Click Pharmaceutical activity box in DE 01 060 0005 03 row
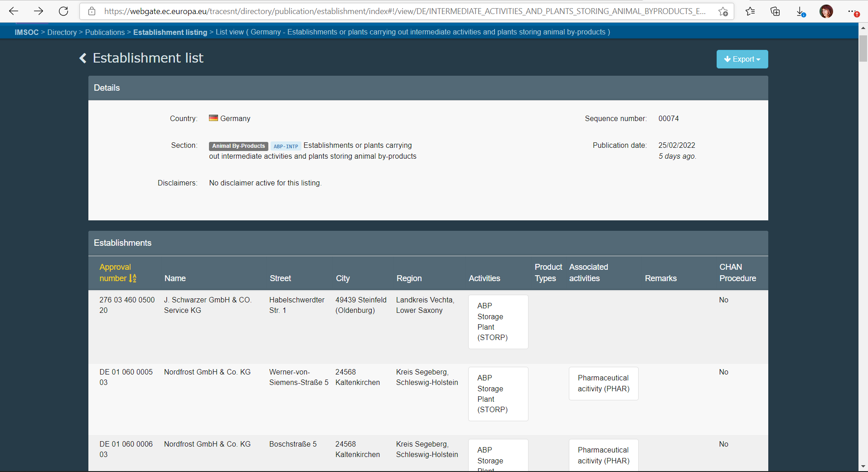 pyautogui.click(x=603, y=384)
